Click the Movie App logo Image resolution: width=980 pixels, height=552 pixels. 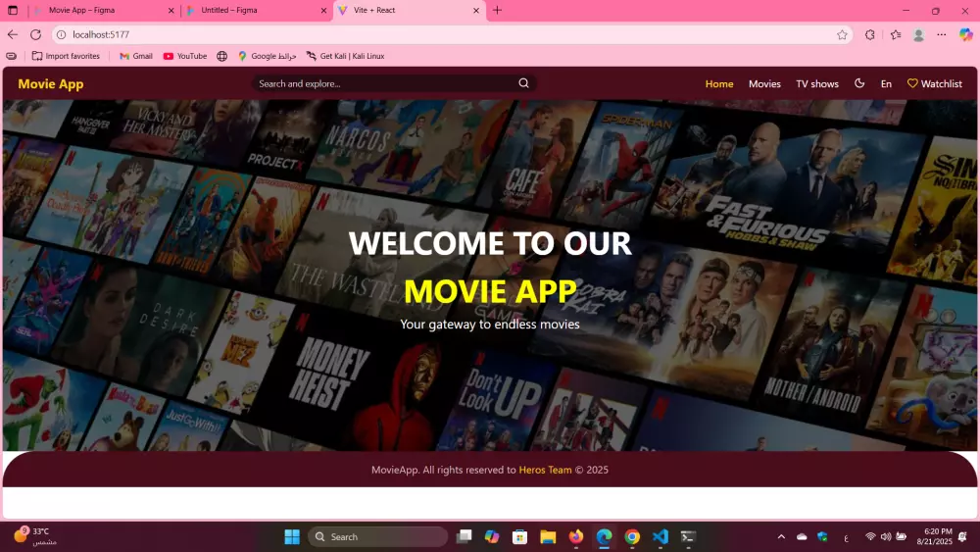click(x=51, y=83)
